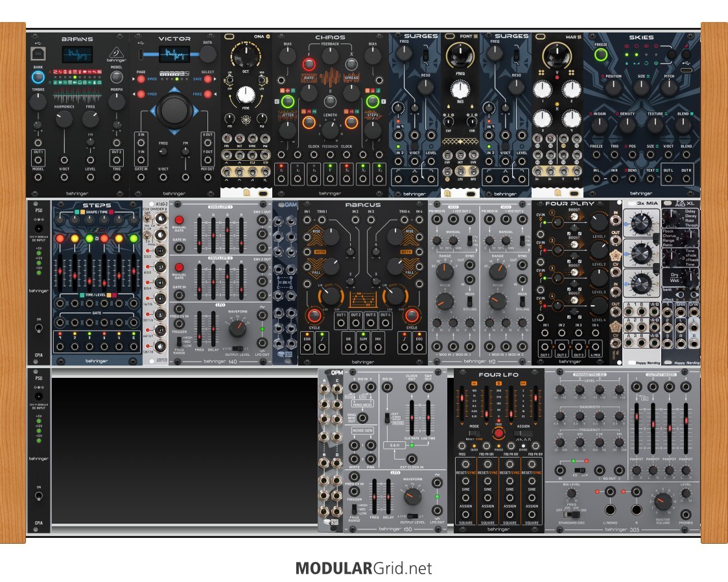Click the LAG TIME slider on the 150
This screenshot has width=728, height=582.
(x=428, y=417)
